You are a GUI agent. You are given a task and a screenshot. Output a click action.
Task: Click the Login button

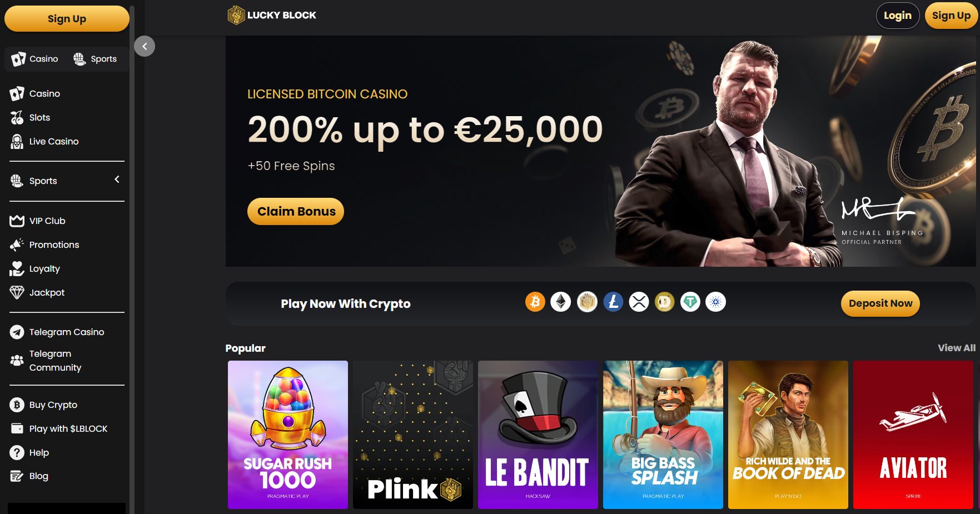pos(898,16)
